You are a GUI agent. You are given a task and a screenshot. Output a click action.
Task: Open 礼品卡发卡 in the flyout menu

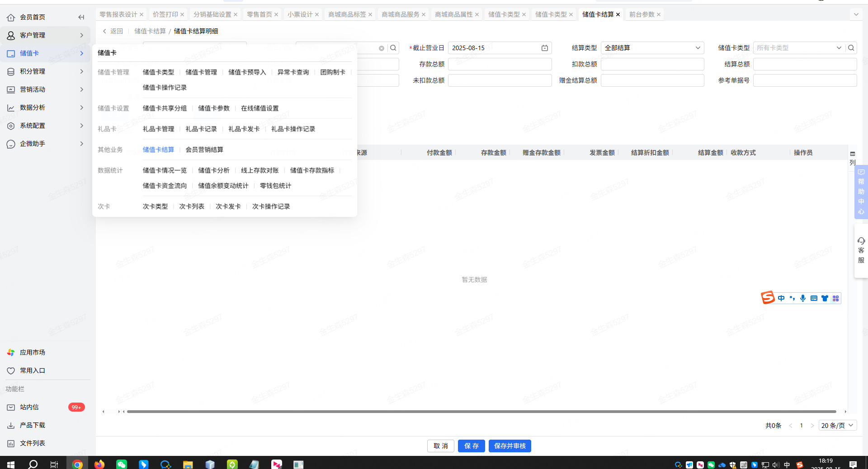pyautogui.click(x=244, y=129)
